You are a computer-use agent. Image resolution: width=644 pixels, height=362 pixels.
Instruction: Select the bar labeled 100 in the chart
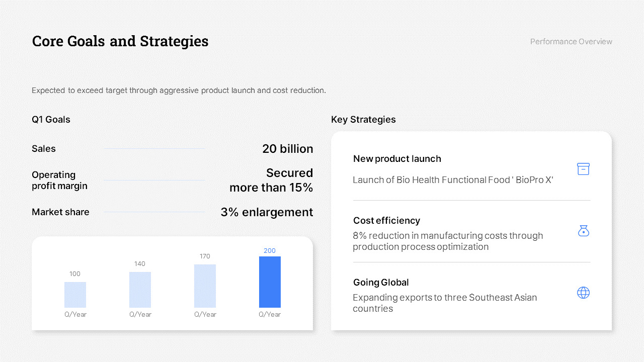75,295
